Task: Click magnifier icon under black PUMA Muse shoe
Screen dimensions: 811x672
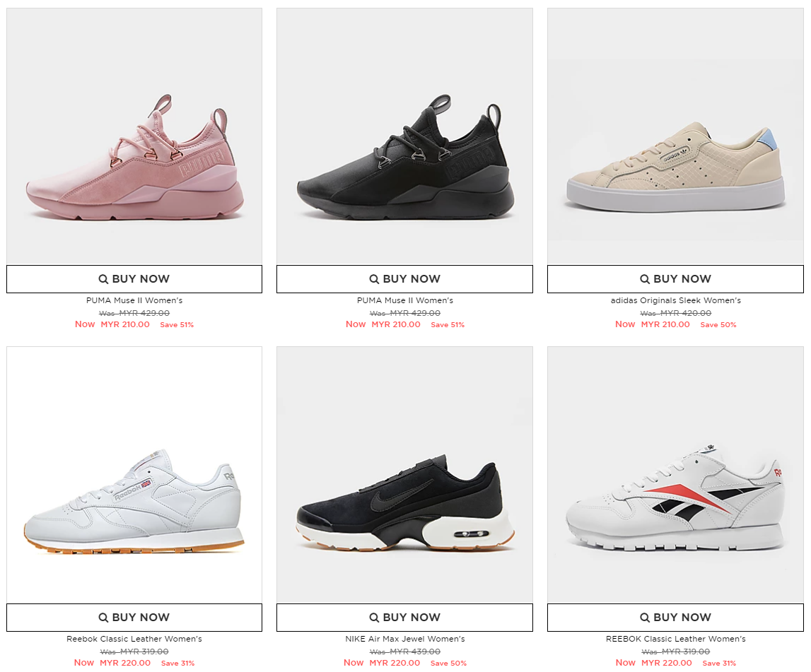Action: pyautogui.click(x=374, y=279)
